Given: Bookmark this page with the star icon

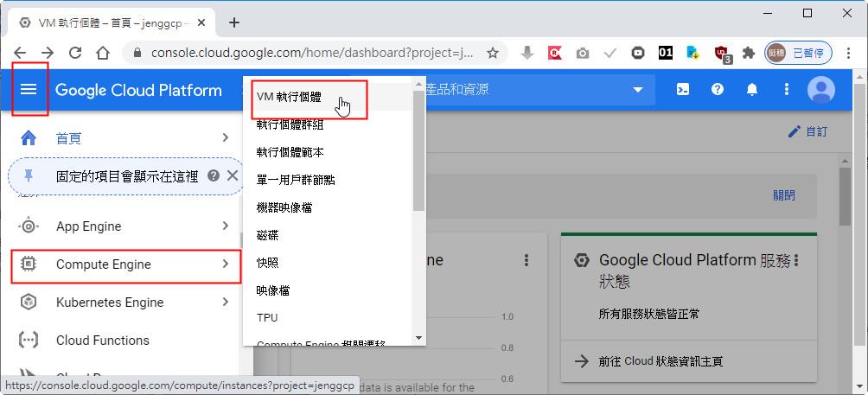Looking at the screenshot, I should [x=493, y=53].
